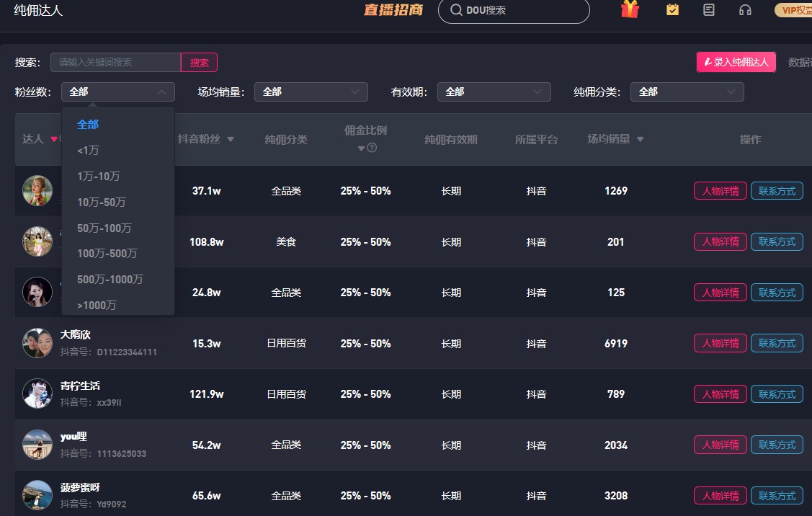Image resolution: width=812 pixels, height=516 pixels.
Task: Open the 纯佣分类 filter dropdown
Action: [x=687, y=92]
